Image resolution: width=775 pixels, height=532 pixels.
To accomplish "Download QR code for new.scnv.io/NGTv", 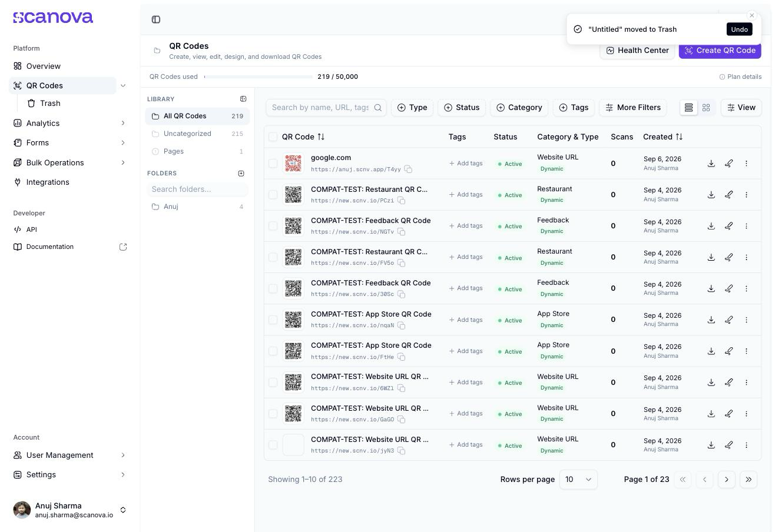I will tap(711, 226).
